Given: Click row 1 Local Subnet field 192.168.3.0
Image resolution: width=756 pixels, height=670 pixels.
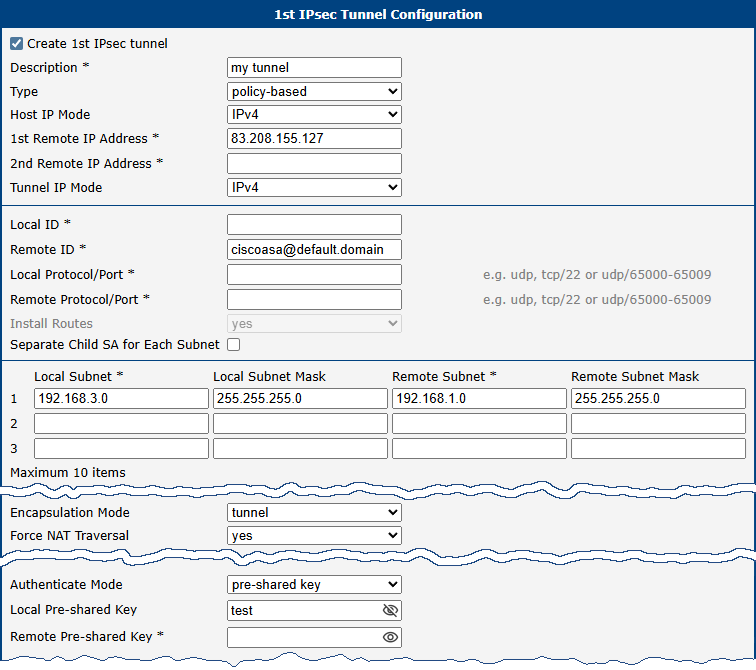Looking at the screenshot, I should coord(122,399).
